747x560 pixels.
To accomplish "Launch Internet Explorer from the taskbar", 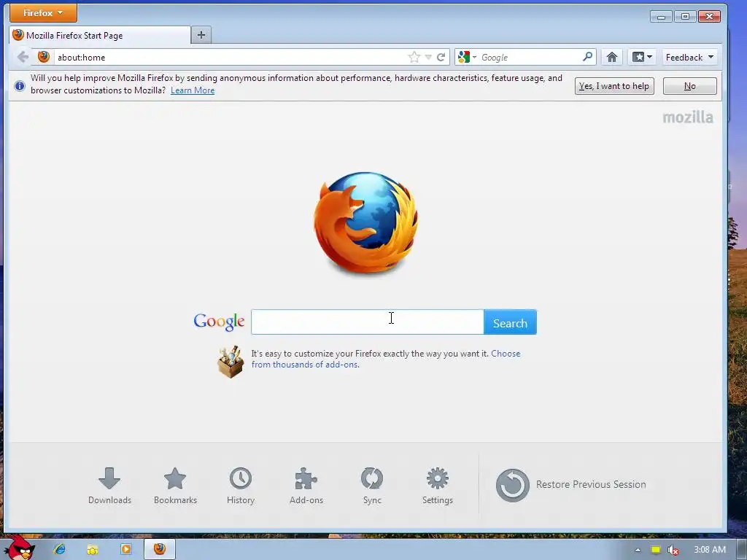I will (60, 549).
